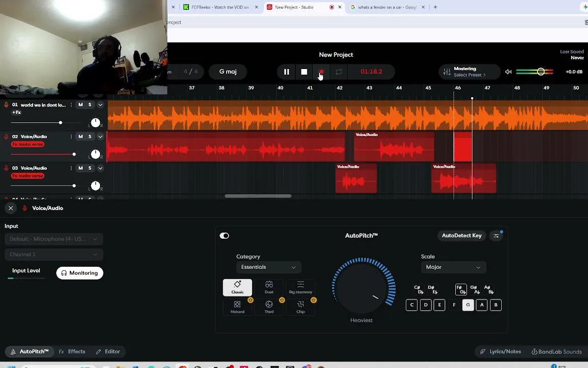The width and height of the screenshot is (588, 368).
Task: Mute master output via speaker icon
Action: pos(508,72)
